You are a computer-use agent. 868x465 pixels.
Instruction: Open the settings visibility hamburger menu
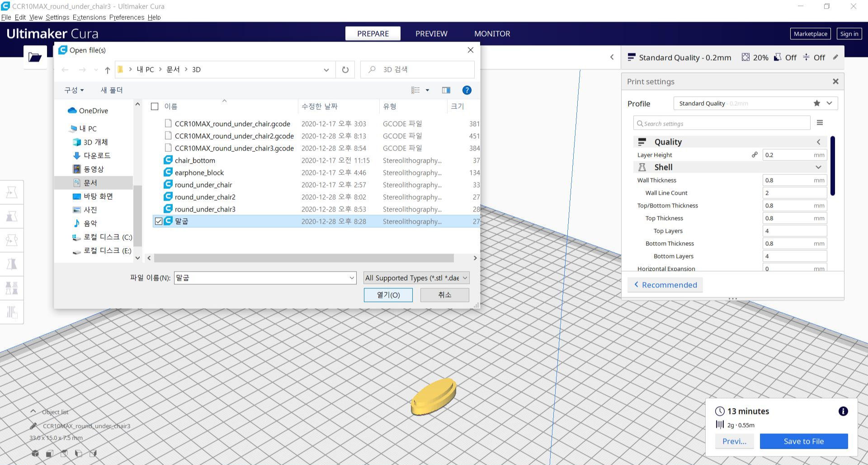click(820, 122)
